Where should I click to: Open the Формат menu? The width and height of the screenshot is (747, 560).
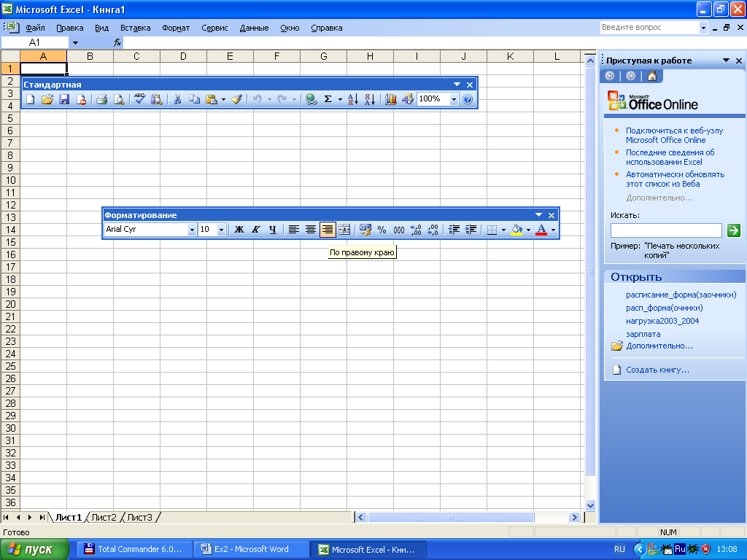[x=176, y=28]
